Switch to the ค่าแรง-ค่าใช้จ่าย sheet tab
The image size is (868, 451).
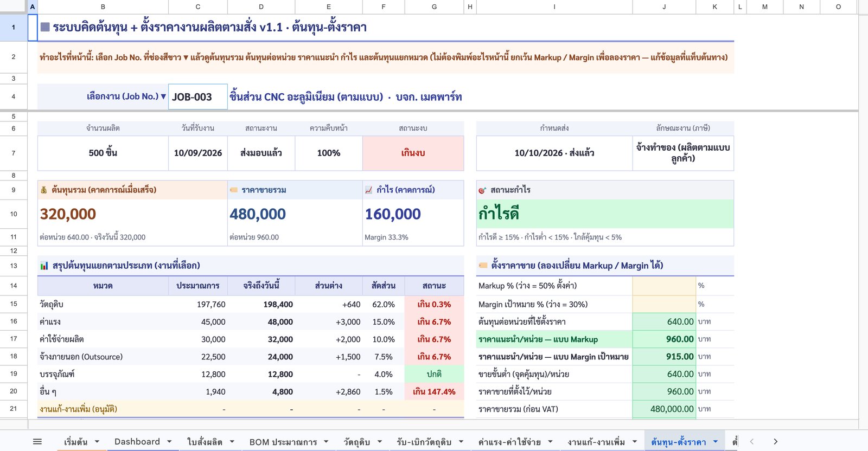(509, 442)
